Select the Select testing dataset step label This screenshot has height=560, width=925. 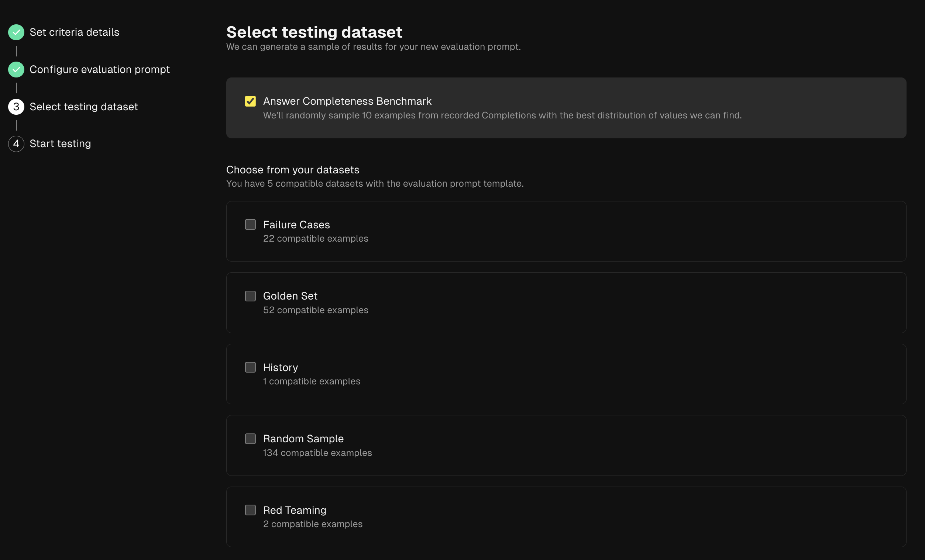pyautogui.click(x=84, y=107)
